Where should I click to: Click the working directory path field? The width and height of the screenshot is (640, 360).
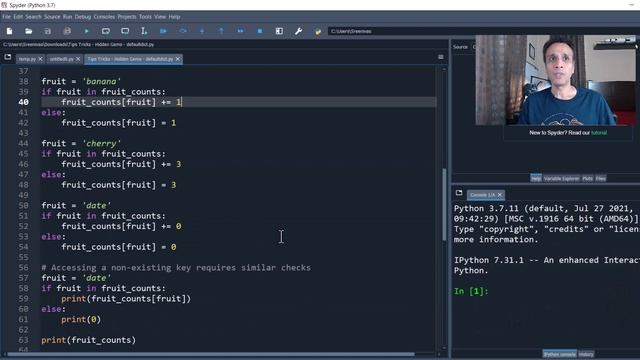484,31
